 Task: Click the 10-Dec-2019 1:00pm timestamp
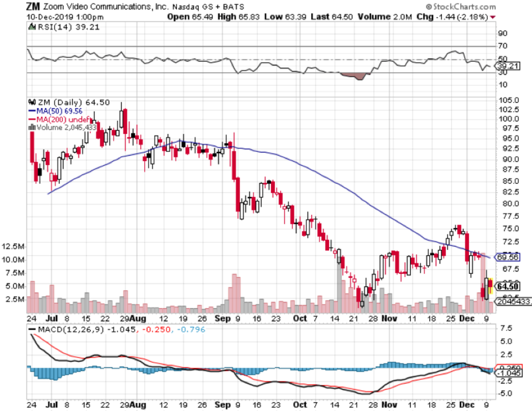click(65, 17)
